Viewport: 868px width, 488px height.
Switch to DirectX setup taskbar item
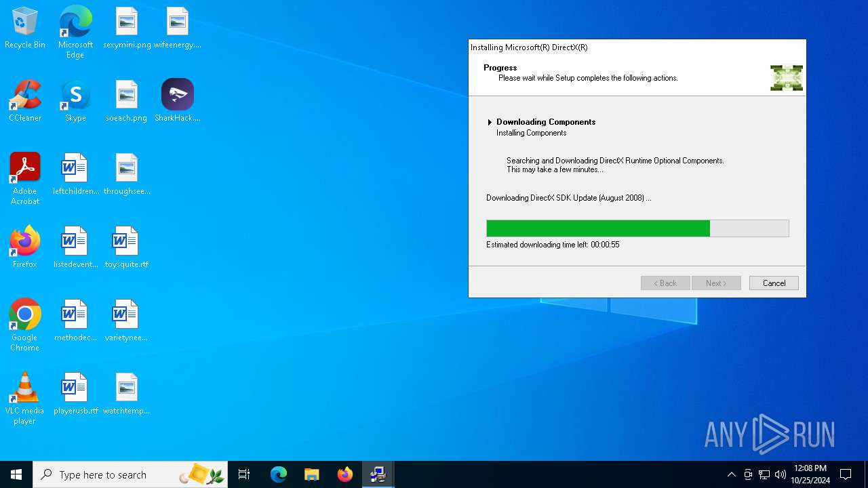pyautogui.click(x=378, y=474)
